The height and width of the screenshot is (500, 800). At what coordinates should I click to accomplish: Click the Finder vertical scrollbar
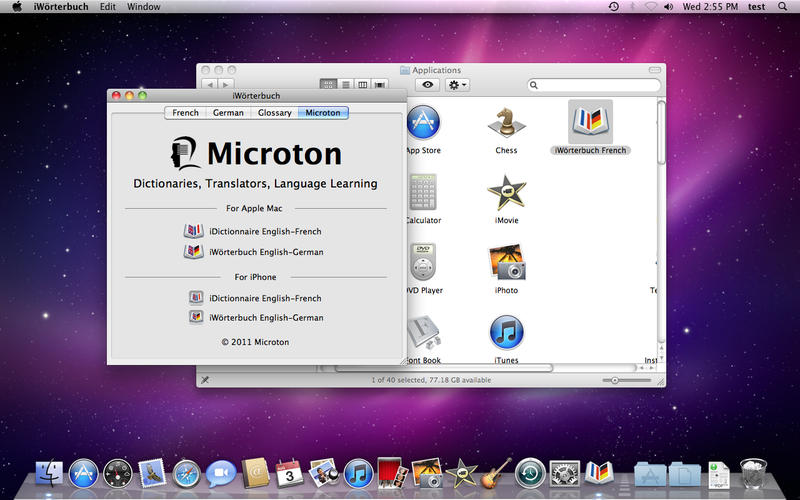[x=661, y=133]
